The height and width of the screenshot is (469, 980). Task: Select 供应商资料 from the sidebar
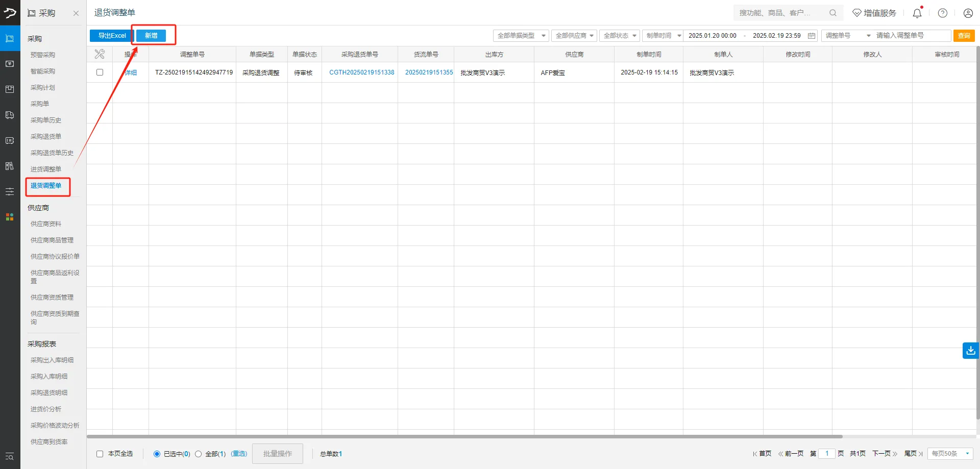point(46,224)
